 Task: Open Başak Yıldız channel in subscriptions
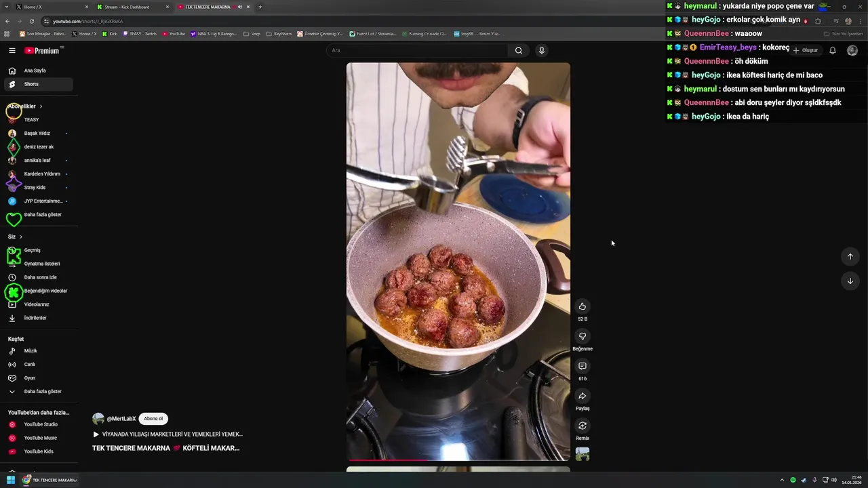(x=39, y=134)
